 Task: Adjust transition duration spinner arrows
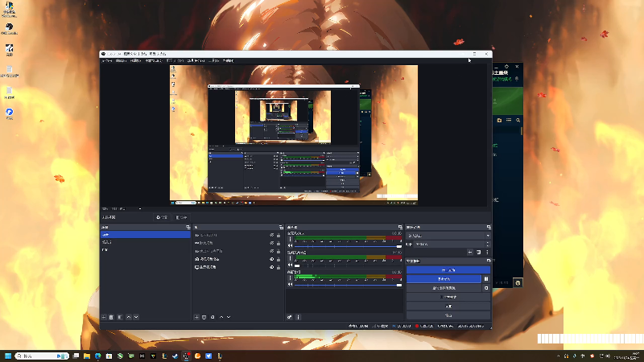[488, 245]
